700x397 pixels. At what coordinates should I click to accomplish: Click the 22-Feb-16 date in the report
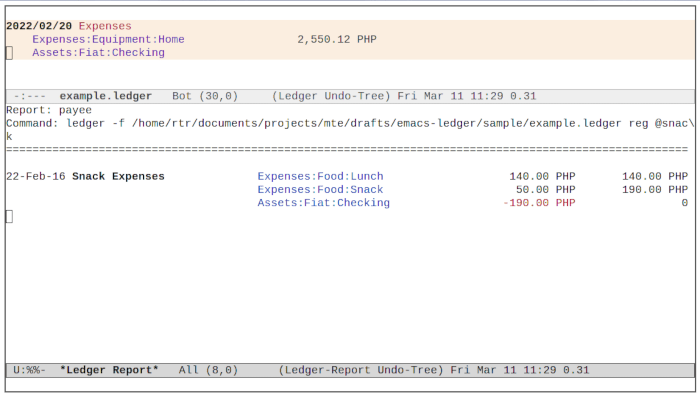36,176
